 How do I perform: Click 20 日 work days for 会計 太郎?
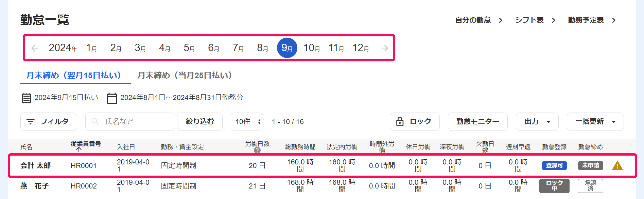257,166
